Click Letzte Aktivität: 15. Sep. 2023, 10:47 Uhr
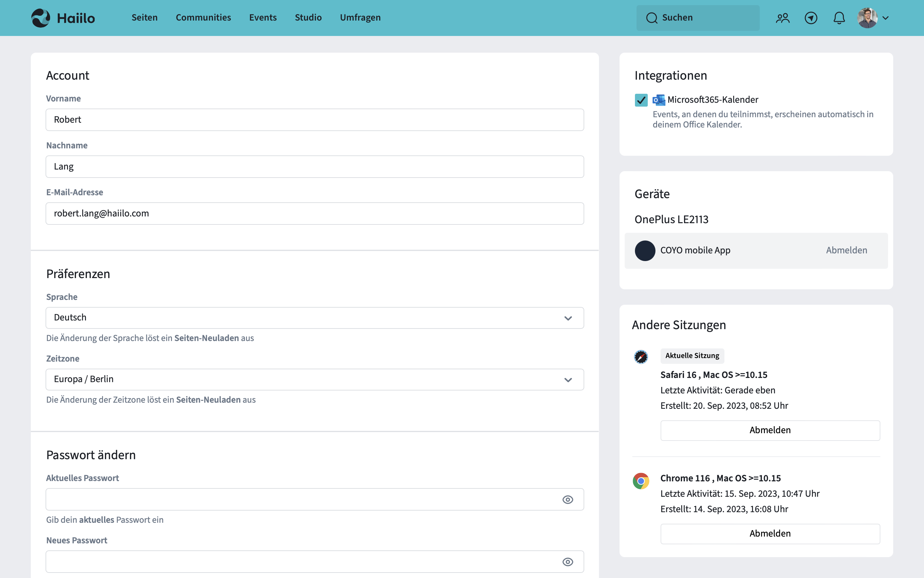924x578 pixels. tap(740, 494)
